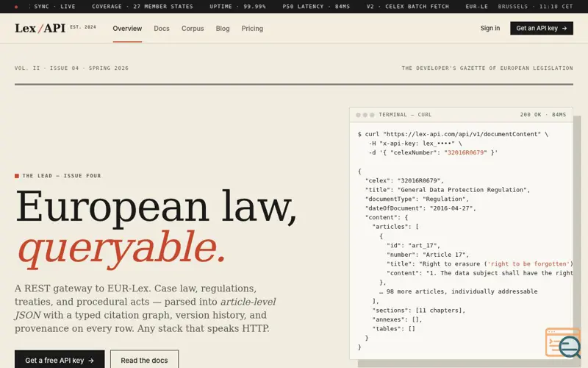
Task: Click "P50 LATENCY · 84MS" ticker entry
Action: pyautogui.click(x=316, y=7)
